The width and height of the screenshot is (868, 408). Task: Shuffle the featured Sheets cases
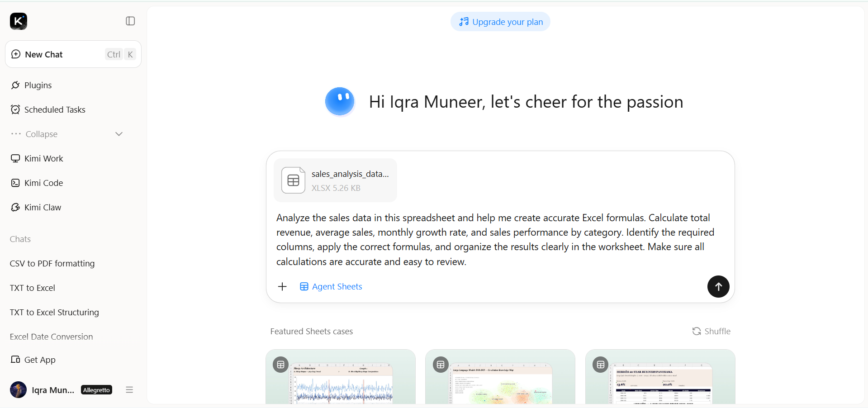coord(711,331)
